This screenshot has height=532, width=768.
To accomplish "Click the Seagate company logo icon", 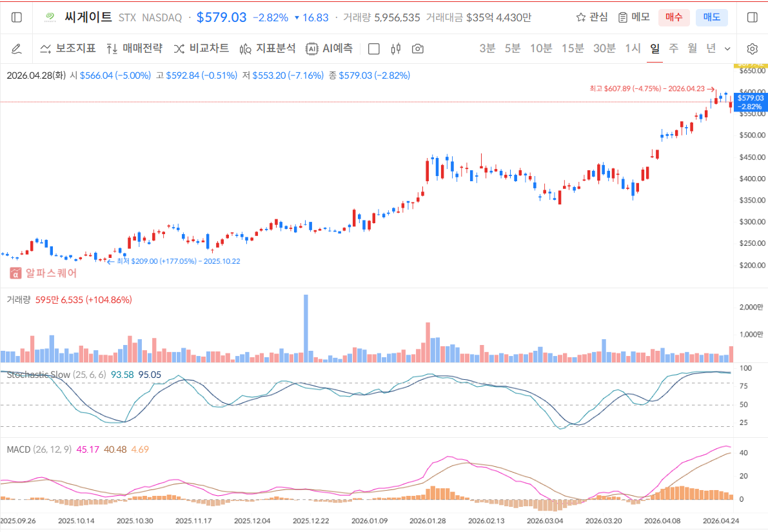I will point(50,17).
